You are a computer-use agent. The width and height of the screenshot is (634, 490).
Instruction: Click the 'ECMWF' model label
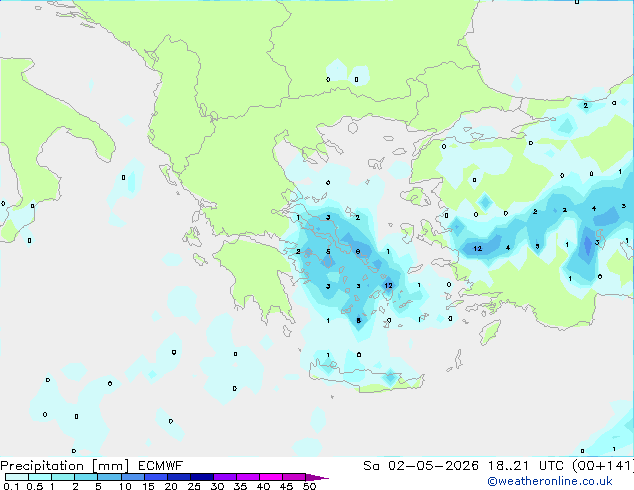tap(161, 466)
